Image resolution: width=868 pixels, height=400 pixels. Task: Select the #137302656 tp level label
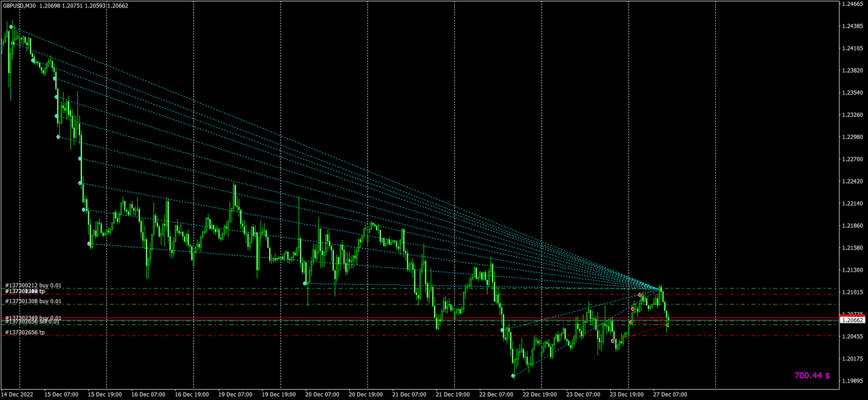coord(25,333)
